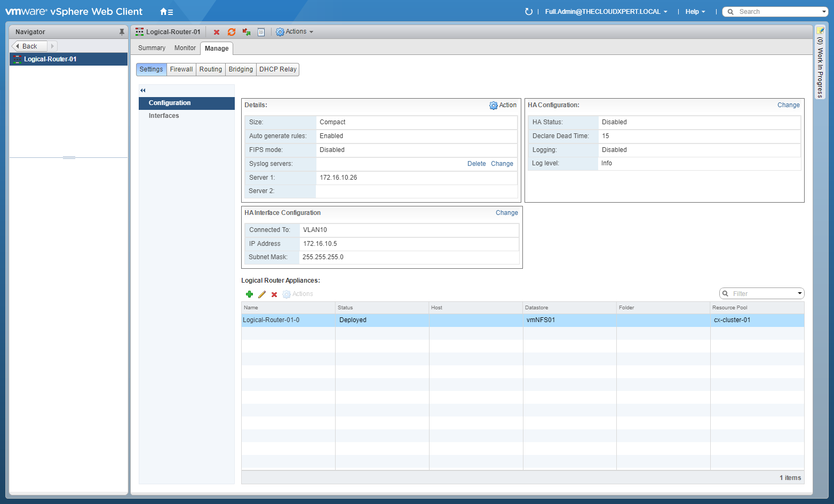This screenshot has width=834, height=504.
Task: Click Delete link for Syslog servers
Action: click(x=476, y=164)
